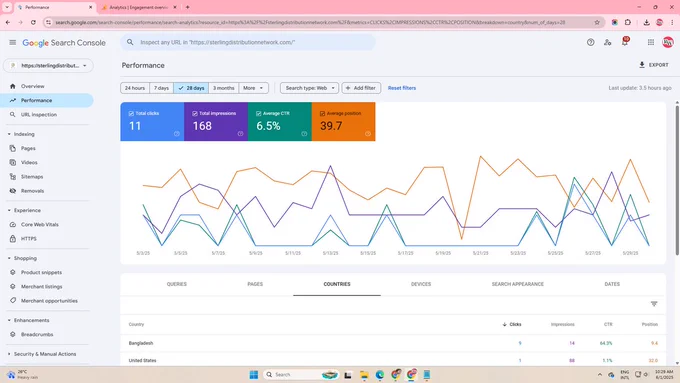Click the Average position info icon
This screenshot has width=680, height=383.
(x=368, y=134)
